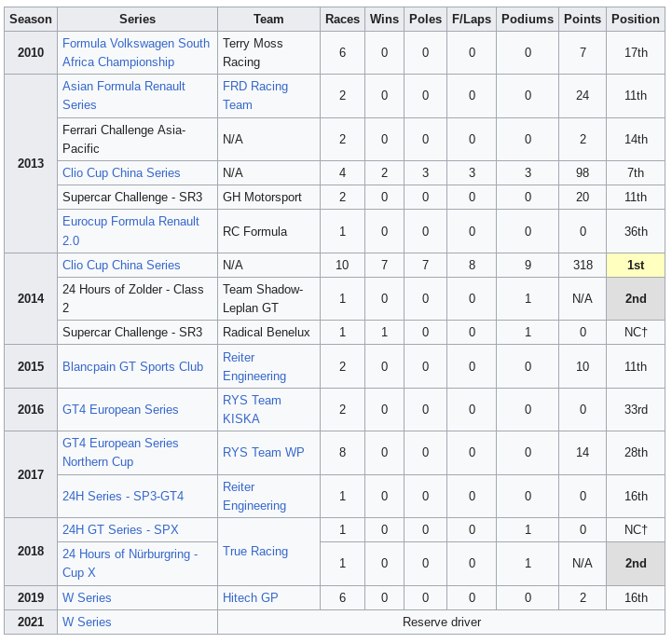The image size is (672, 643).
Task: Follow the FRD Racing Team link
Action: [255, 96]
